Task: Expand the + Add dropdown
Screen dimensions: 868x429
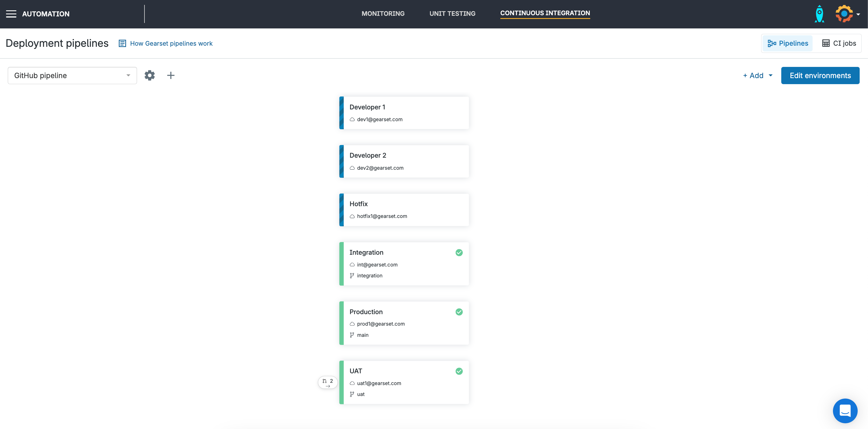Action: pyautogui.click(x=757, y=76)
